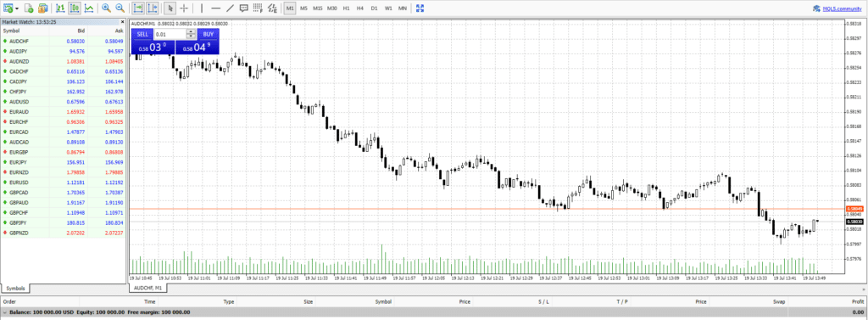The height and width of the screenshot is (320, 868).
Task: Toggle chart auto scroll
Action: 138,8
